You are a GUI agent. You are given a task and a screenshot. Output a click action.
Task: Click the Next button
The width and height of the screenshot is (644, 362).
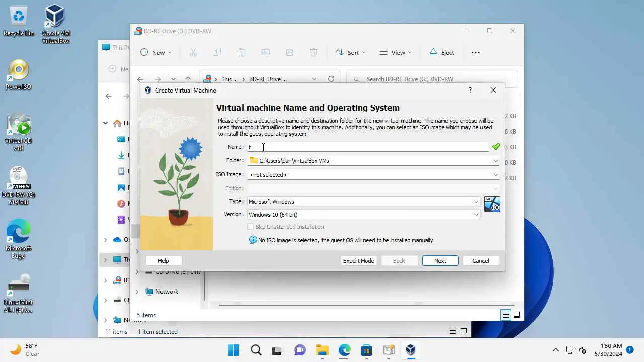[440, 261]
